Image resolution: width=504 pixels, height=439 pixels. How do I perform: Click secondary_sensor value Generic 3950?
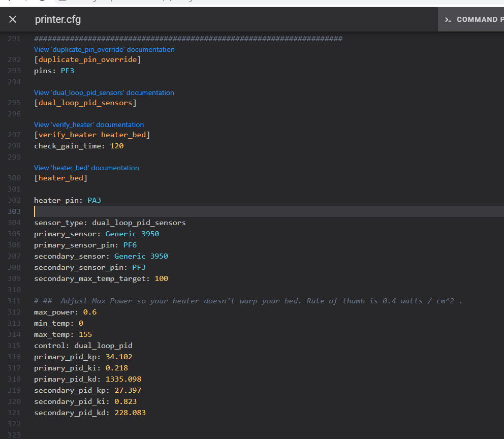(x=141, y=256)
